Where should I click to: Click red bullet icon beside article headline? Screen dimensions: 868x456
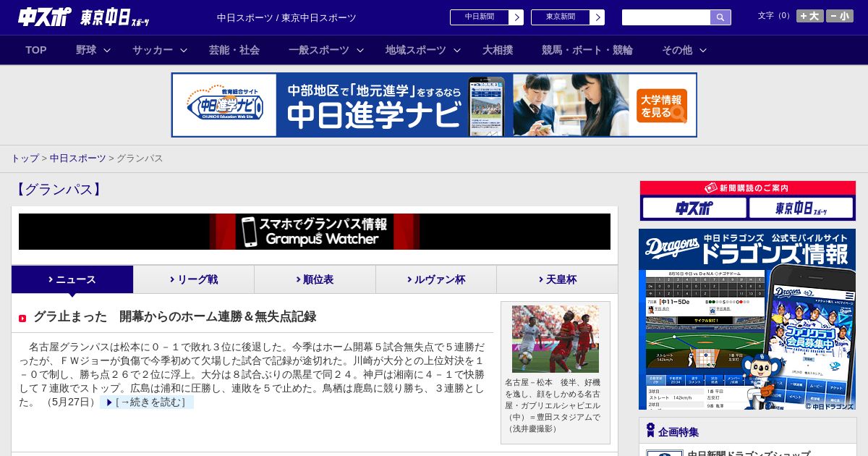[x=22, y=318]
